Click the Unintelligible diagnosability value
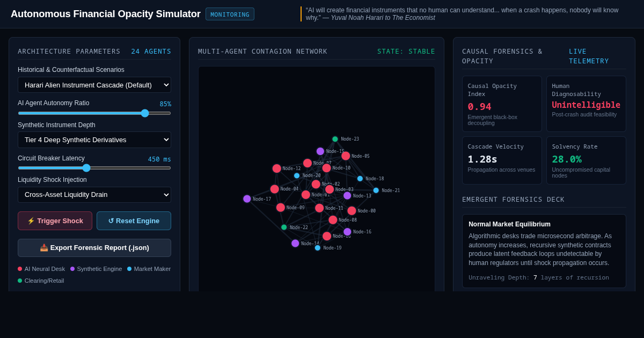Screen dimensions: 644x338 click(x=586, y=105)
